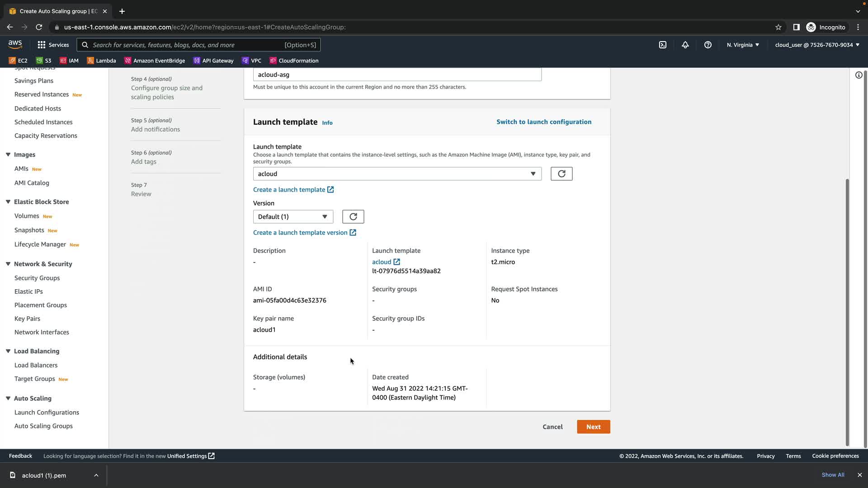Image resolution: width=868 pixels, height=488 pixels.
Task: Open the notifications bell icon
Action: click(x=685, y=45)
